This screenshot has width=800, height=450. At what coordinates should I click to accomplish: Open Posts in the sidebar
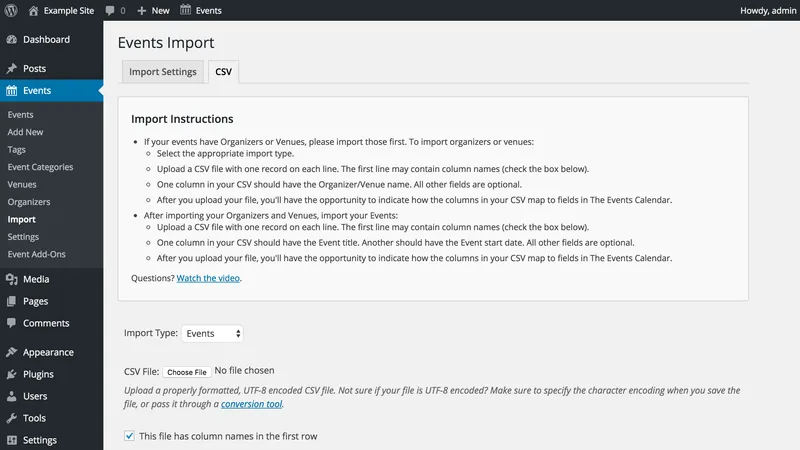click(34, 68)
